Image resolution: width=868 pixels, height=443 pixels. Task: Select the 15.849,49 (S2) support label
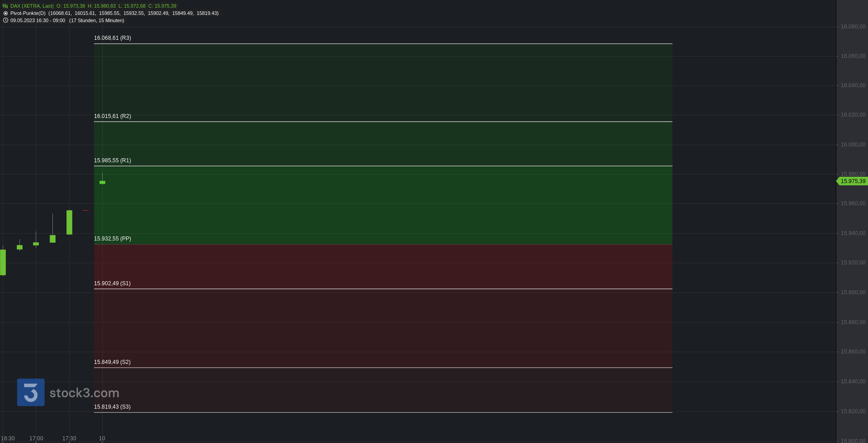[112, 362]
